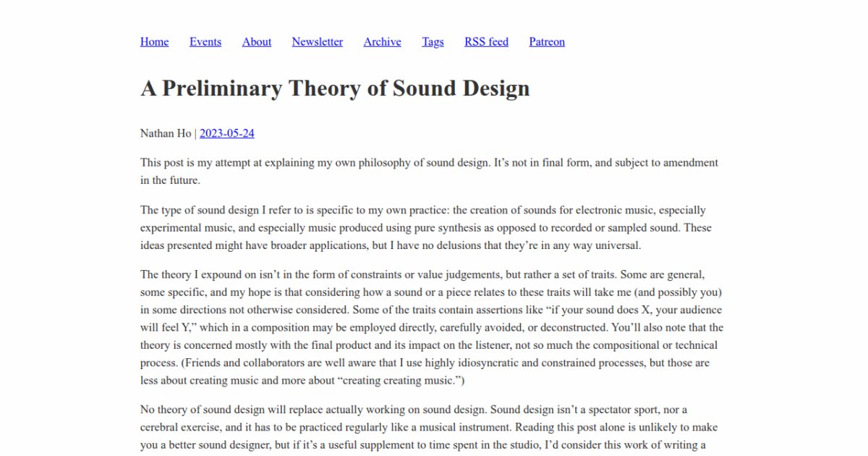Click the phrase "The theory I expound on"
This screenshot has height=456, width=868.
point(200,275)
